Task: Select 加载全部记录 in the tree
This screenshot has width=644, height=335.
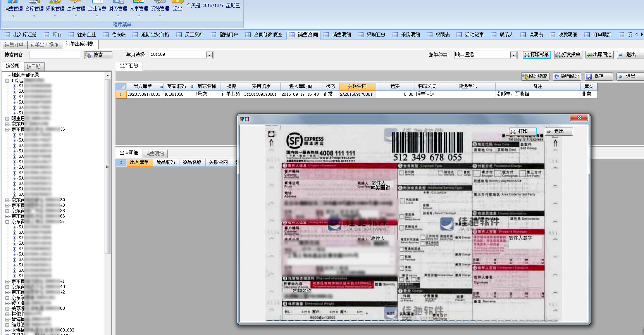Action: coord(25,75)
